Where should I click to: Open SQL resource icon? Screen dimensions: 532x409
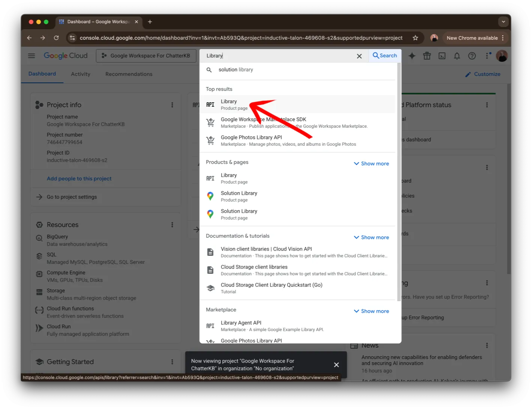39,256
